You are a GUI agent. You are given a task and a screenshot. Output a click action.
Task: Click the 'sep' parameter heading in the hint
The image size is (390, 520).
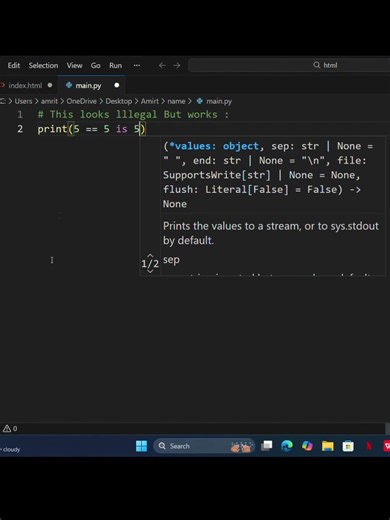[x=171, y=260]
